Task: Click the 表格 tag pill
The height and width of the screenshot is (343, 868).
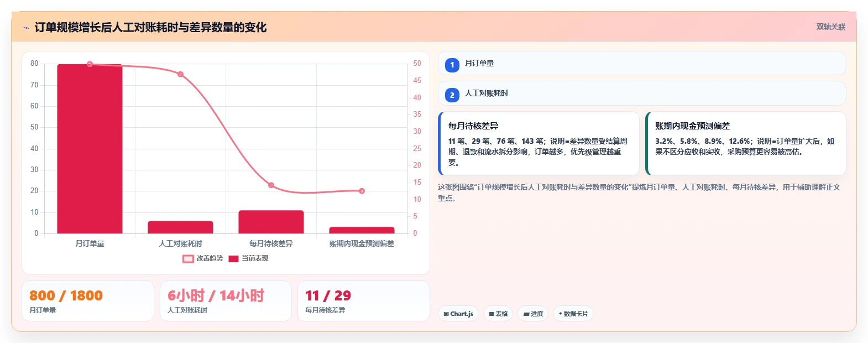Action: coord(498,314)
